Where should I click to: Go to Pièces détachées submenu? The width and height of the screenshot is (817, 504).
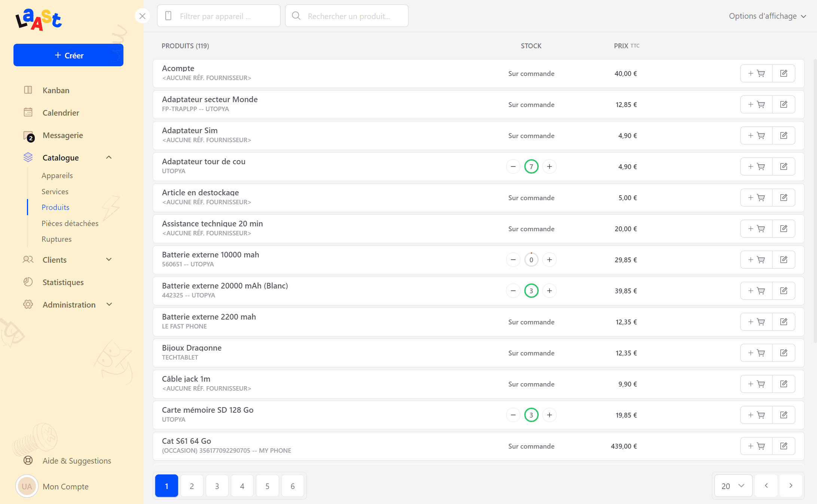tap(70, 223)
